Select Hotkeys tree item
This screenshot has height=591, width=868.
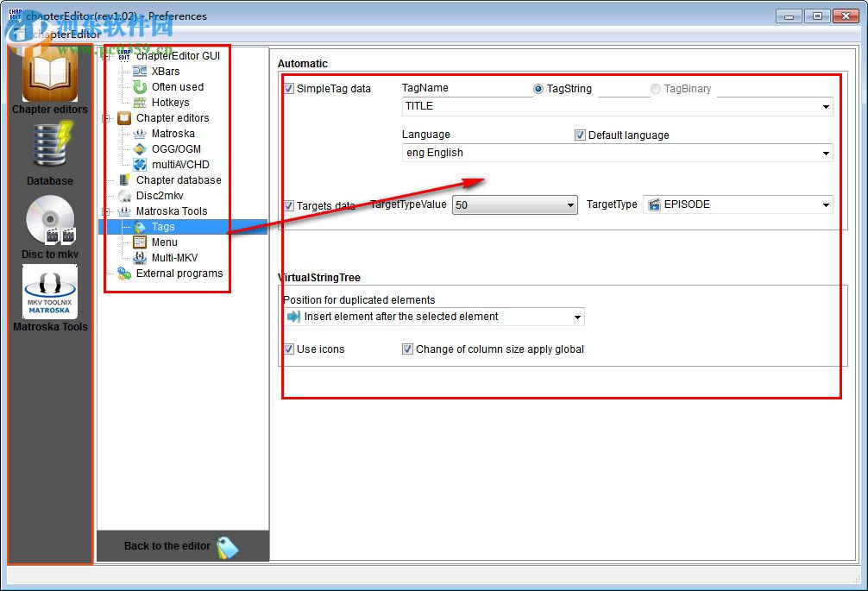171,103
